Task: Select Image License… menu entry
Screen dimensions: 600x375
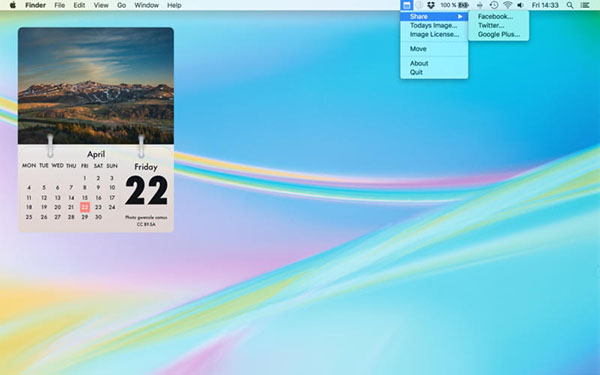Action: 434,34
